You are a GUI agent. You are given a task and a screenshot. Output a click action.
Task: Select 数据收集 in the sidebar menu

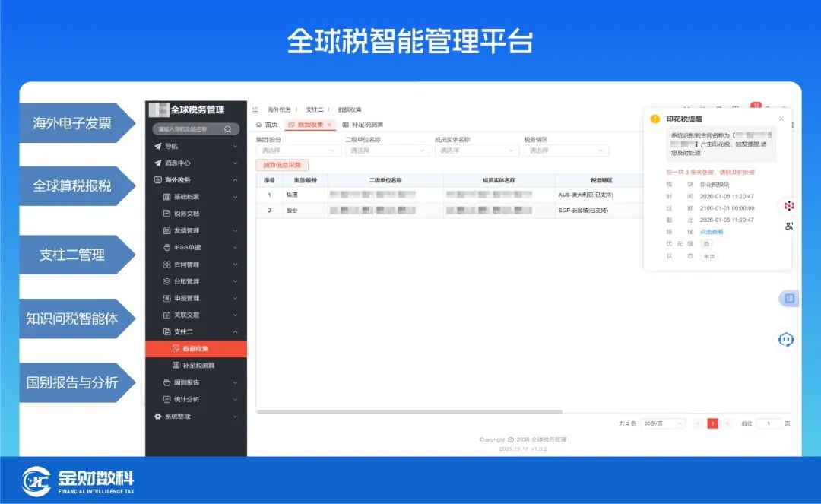point(196,349)
